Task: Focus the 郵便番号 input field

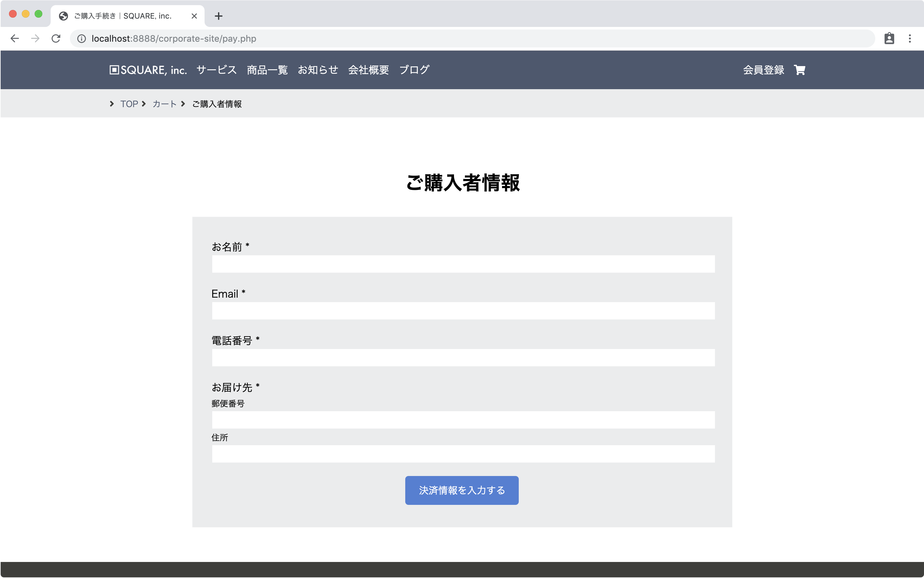Action: pos(463,420)
